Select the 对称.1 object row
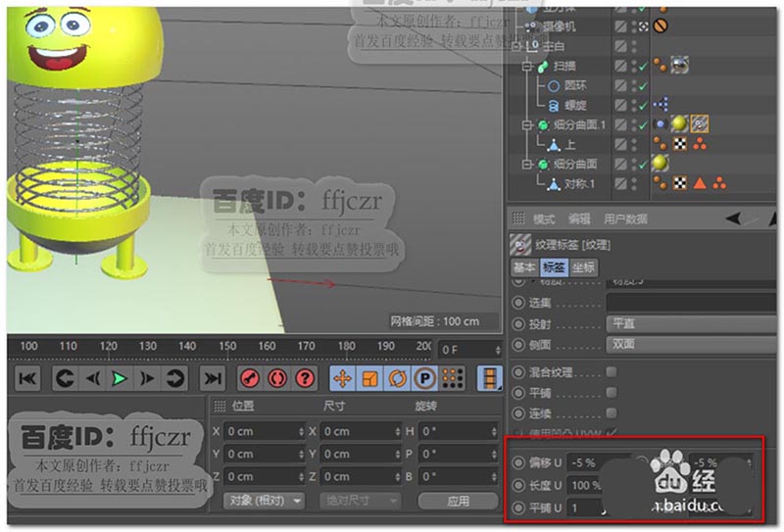 579,183
